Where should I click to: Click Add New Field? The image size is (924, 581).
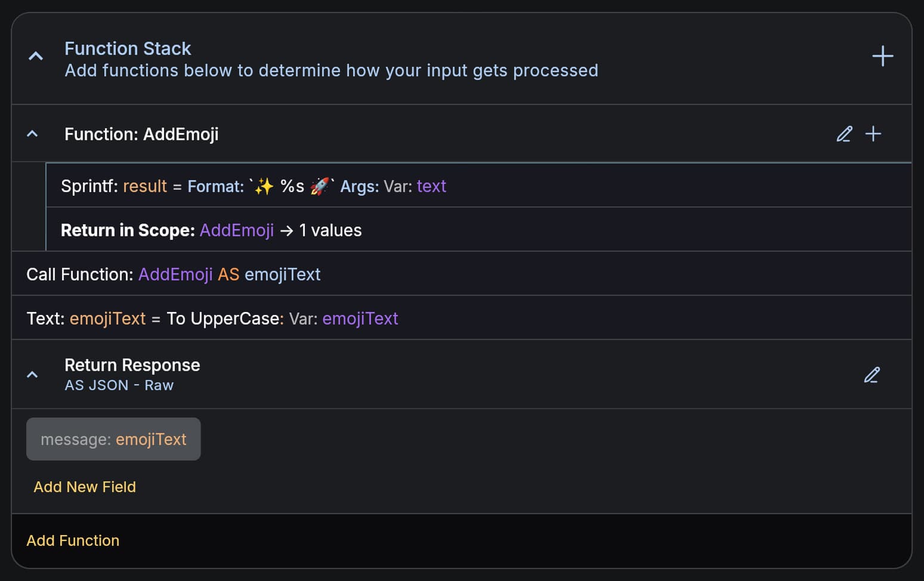tap(84, 487)
